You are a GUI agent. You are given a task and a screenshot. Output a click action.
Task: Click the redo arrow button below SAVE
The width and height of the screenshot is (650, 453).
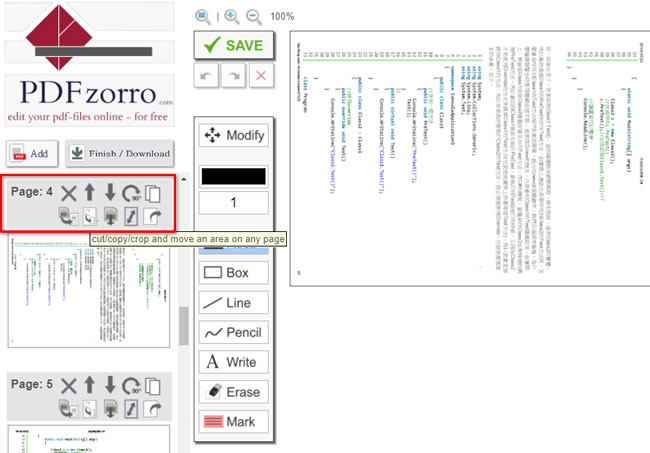point(233,75)
